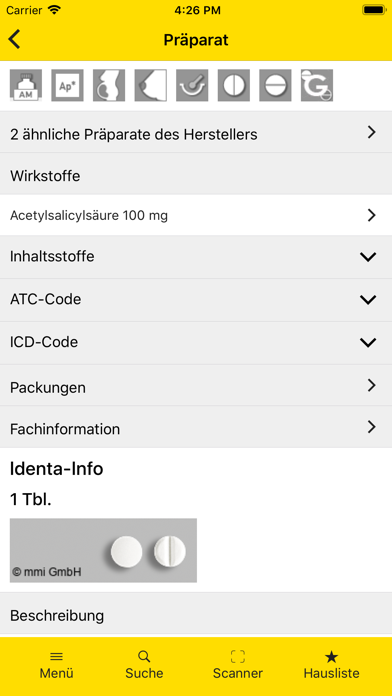Switch to the Suche tab
The image size is (392, 696).
(144, 665)
